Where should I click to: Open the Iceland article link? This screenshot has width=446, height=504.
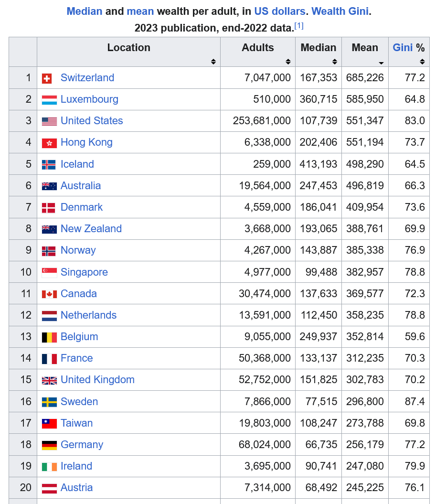point(77,164)
